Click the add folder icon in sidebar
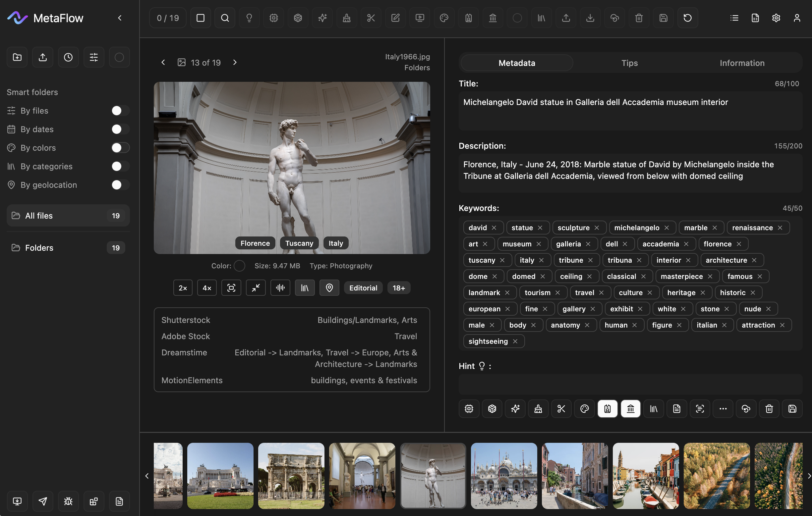The height and width of the screenshot is (516, 812). [x=17, y=57]
